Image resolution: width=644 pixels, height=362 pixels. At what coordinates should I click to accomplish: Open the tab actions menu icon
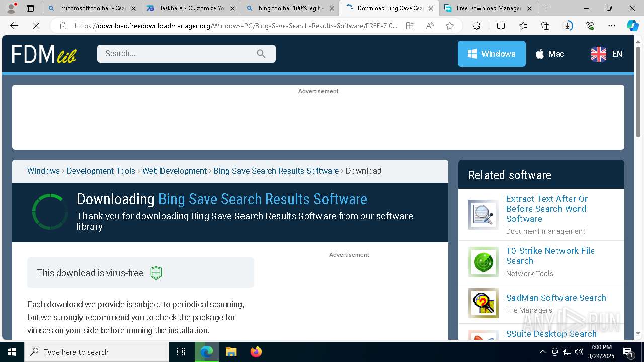click(x=30, y=8)
